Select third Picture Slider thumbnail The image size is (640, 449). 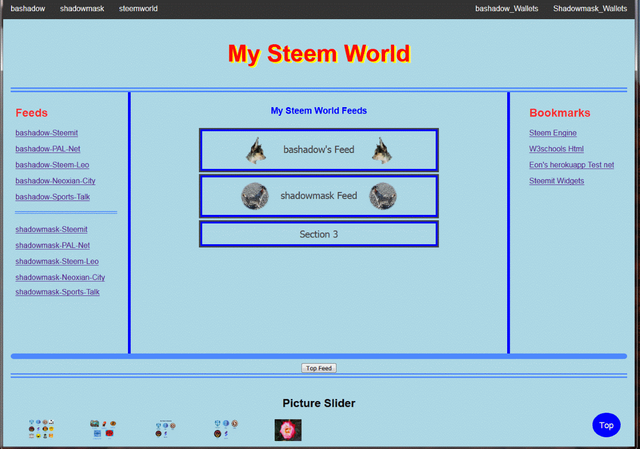point(165,429)
